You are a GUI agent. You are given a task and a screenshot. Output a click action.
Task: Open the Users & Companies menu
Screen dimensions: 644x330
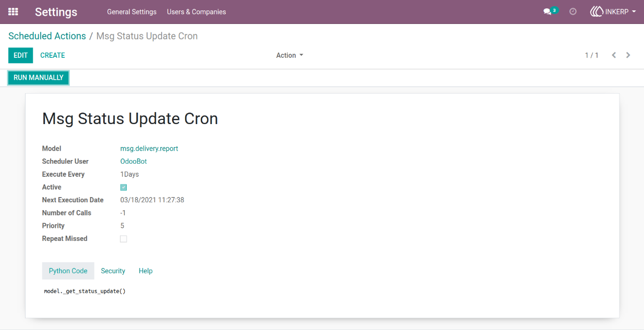point(197,11)
